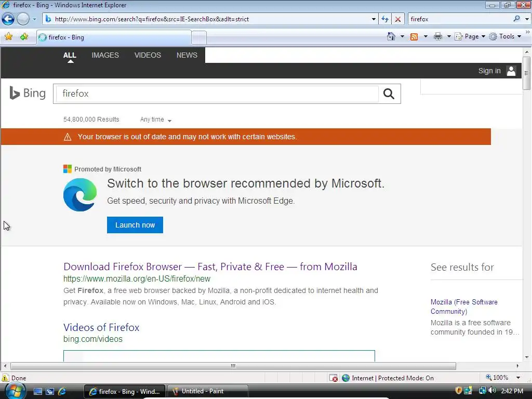Expand the Home button dropdown arrow
Viewport: 532px width, 399px height.
pos(402,36)
